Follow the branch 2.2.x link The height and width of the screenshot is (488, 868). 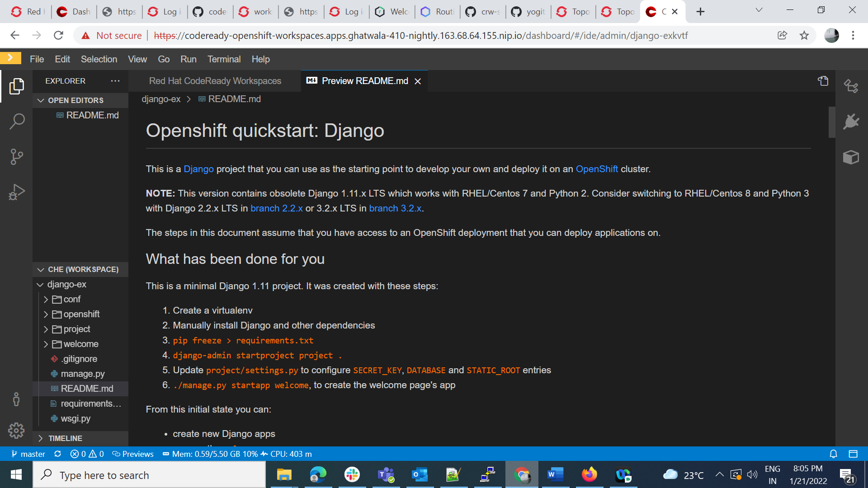coord(276,208)
